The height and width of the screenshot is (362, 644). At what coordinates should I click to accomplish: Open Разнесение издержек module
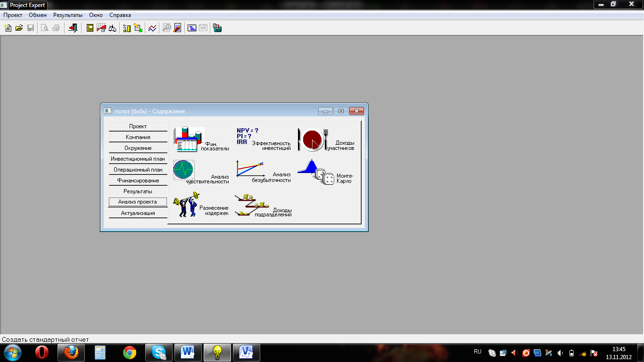[x=201, y=205]
